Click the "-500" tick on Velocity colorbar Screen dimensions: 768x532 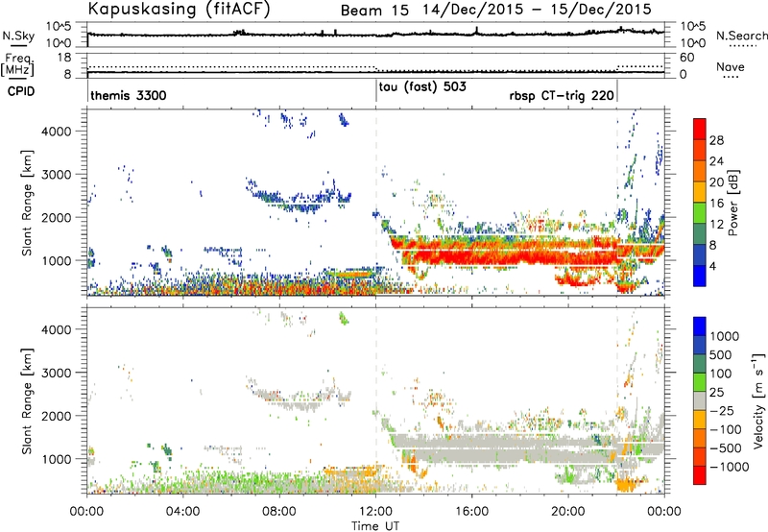click(x=726, y=448)
